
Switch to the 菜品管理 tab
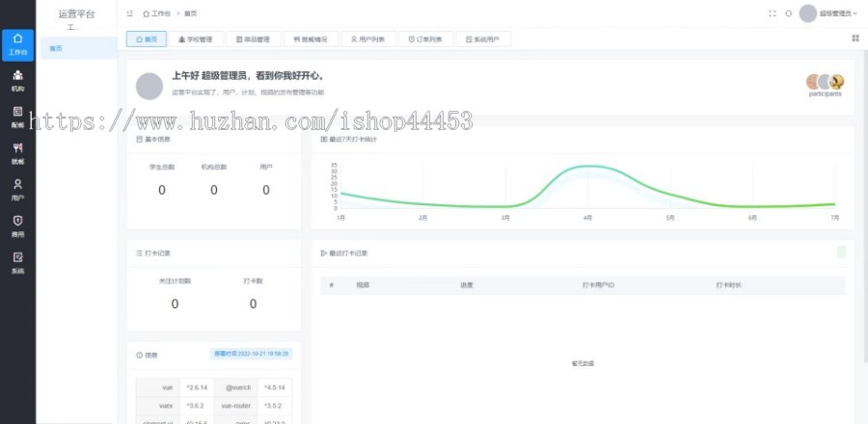click(253, 39)
